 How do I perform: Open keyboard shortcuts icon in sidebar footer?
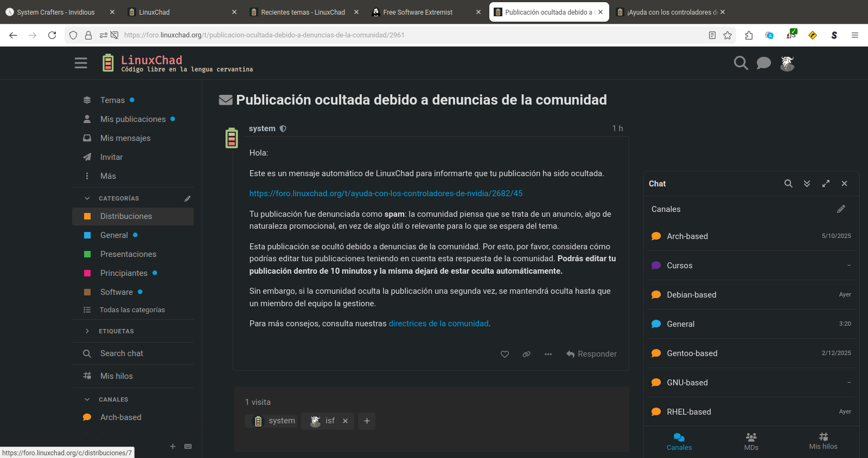point(188,447)
